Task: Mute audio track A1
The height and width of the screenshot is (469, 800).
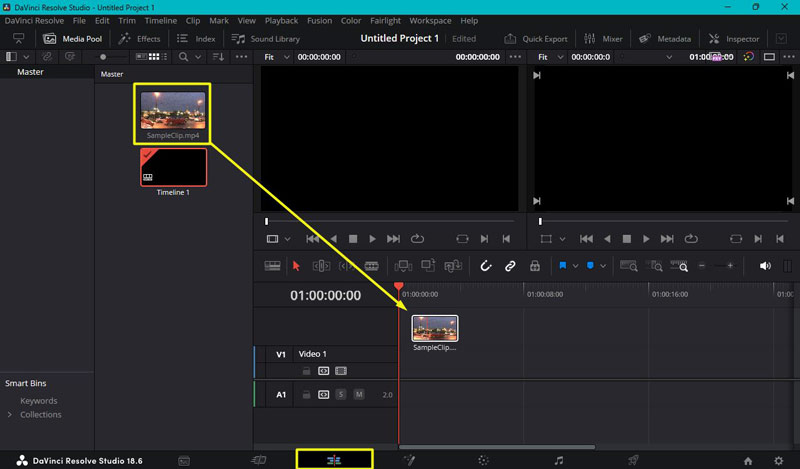Action: tap(358, 395)
